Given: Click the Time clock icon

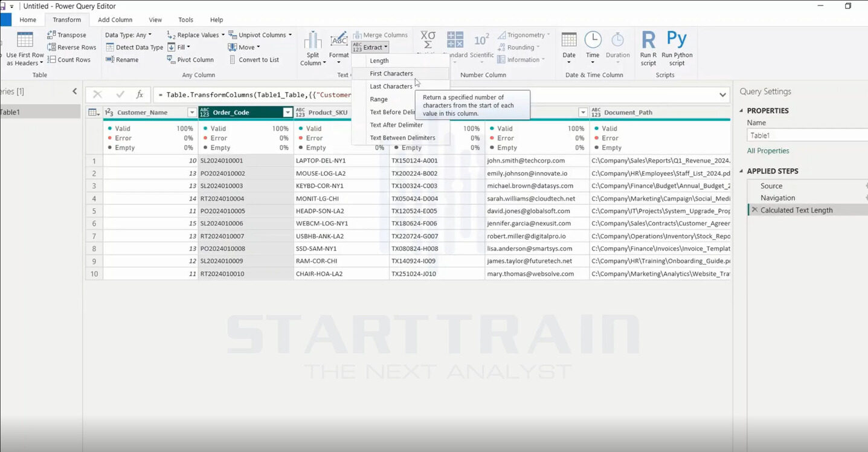Looking at the screenshot, I should [593, 40].
